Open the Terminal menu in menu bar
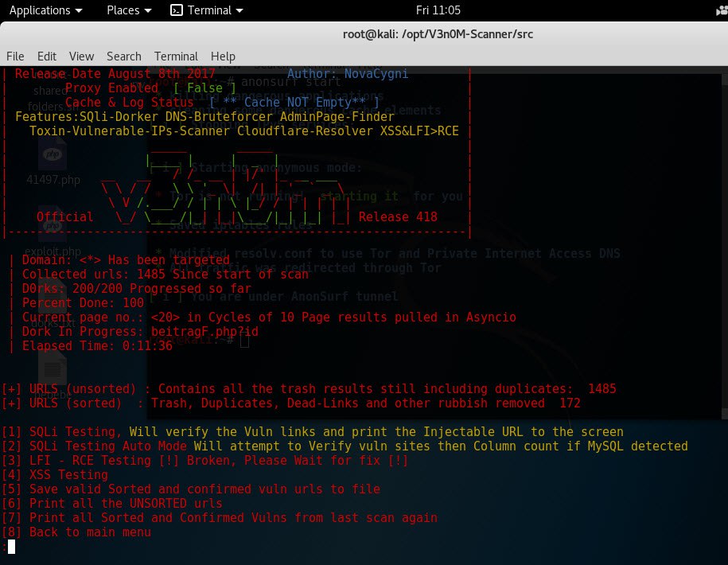Viewport: 728px width, 565px height. 176,56
